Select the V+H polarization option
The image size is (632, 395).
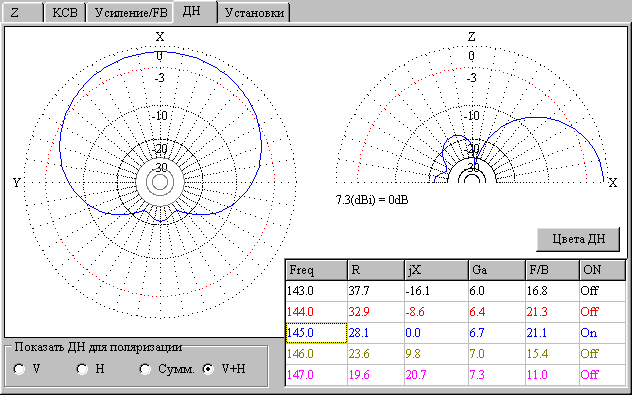point(225,369)
